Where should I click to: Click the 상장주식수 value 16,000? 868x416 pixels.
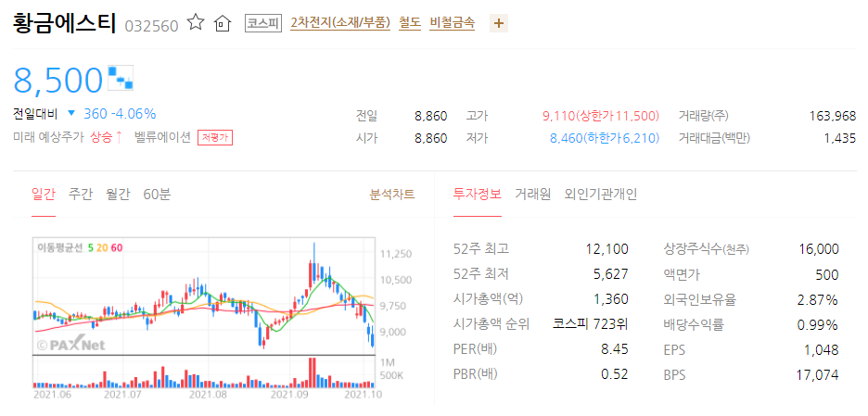(x=819, y=249)
